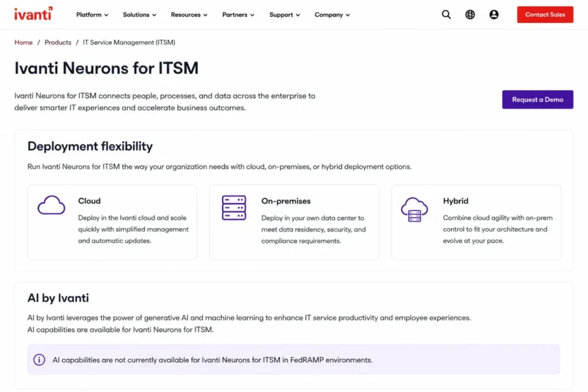Expand the Platform menu chevron
This screenshot has width=588, height=392.
coord(106,15)
